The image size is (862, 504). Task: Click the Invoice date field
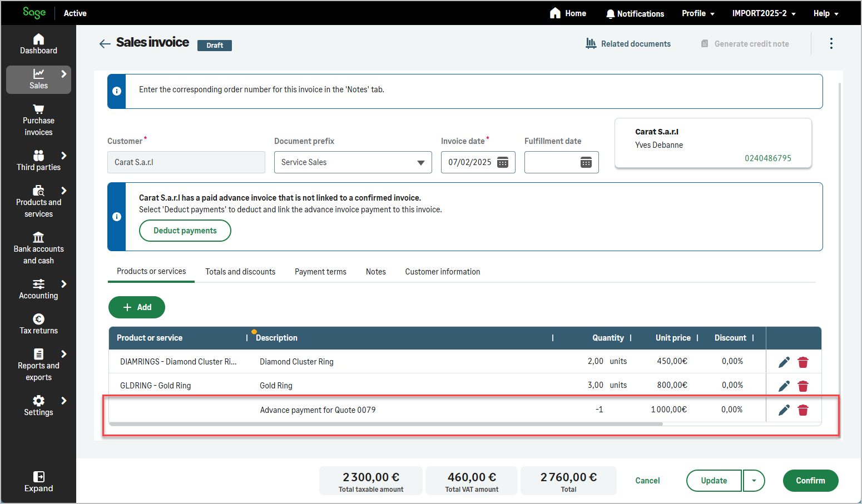478,162
